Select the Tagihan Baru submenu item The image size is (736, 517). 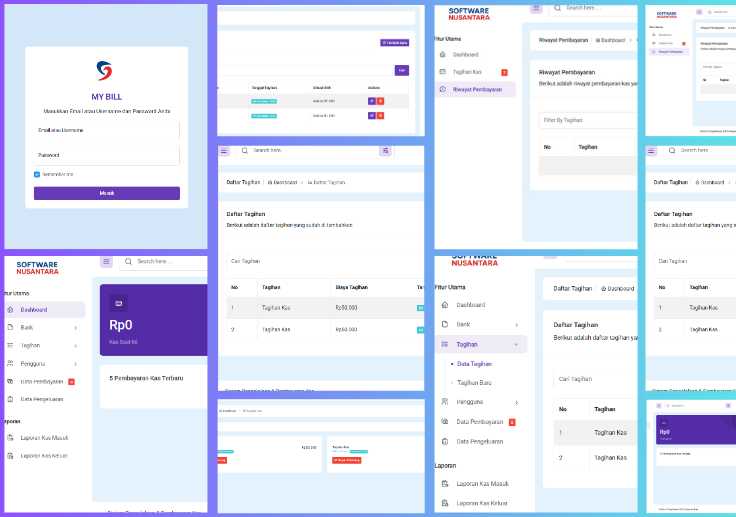coord(476,383)
